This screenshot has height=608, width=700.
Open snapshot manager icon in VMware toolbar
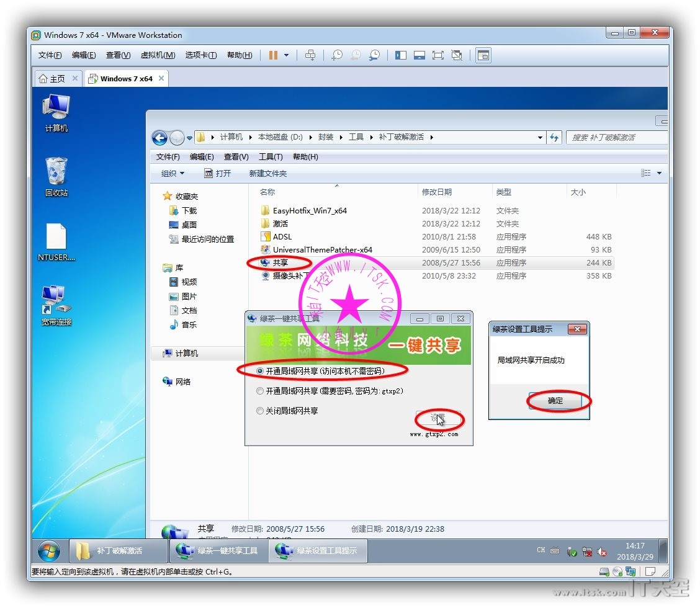[x=374, y=55]
